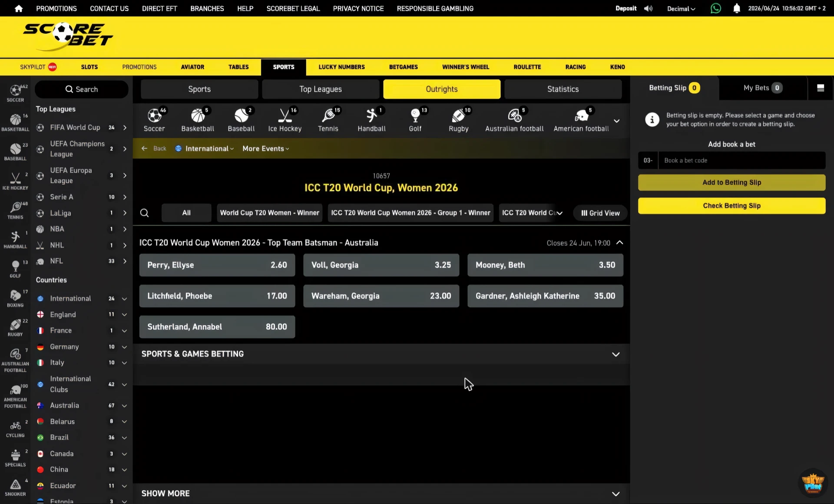The height and width of the screenshot is (504, 834).
Task: Switch to the Sports tab
Action: pyautogui.click(x=199, y=89)
